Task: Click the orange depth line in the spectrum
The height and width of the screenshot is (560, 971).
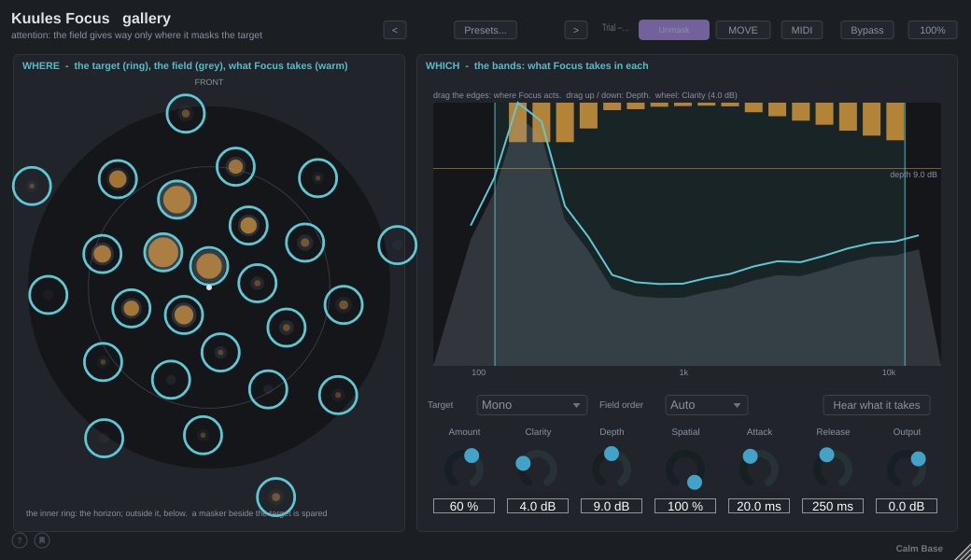Action: point(687,168)
